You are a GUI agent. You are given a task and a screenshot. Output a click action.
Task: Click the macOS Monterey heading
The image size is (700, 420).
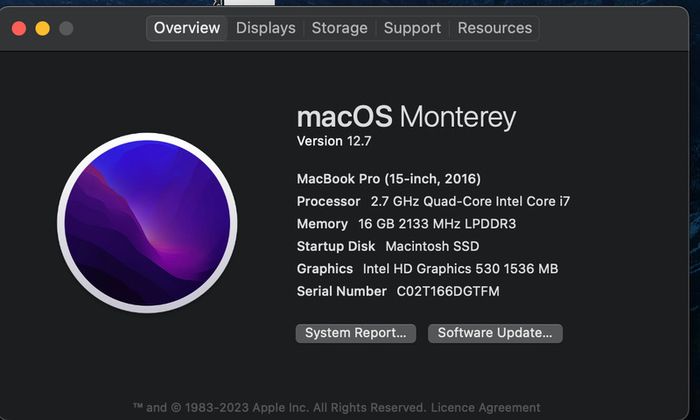point(406,117)
